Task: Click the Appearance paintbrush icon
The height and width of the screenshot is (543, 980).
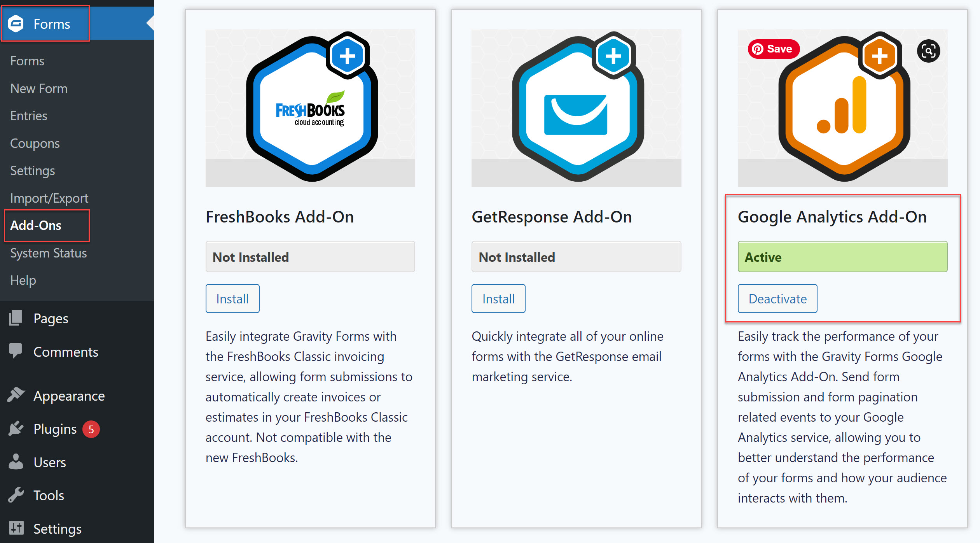Action: tap(16, 395)
